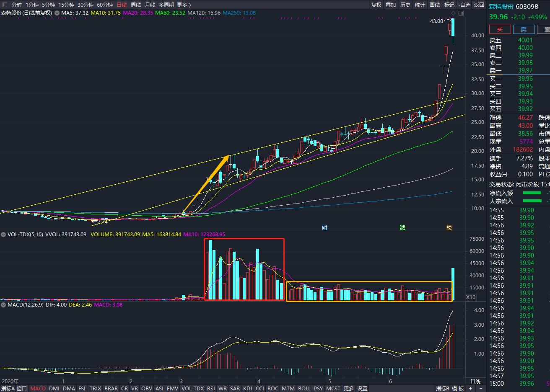This screenshot has height=392, width=550.
Task: Click the 历史 history button
Action: pos(405,5)
